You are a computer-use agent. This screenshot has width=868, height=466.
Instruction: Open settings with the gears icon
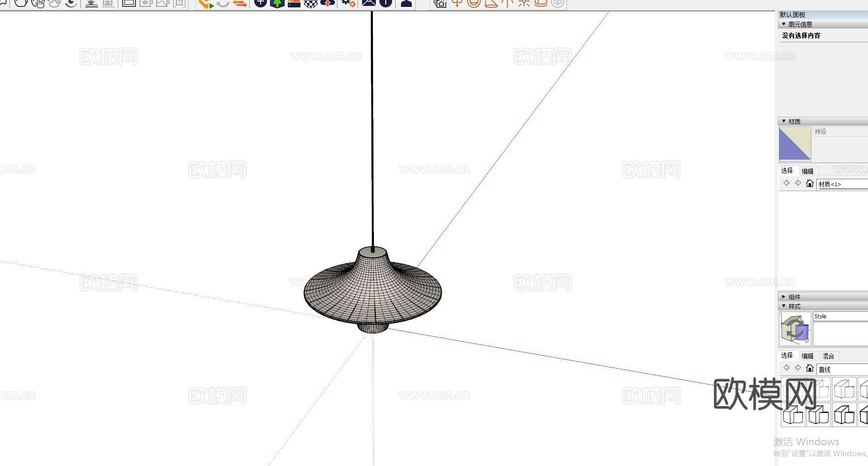(349, 3)
